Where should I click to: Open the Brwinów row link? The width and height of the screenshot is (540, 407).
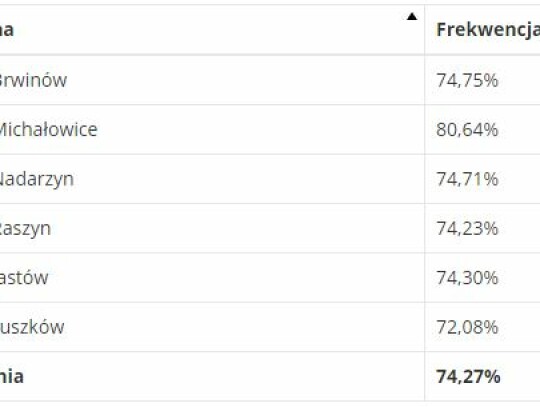(x=32, y=80)
